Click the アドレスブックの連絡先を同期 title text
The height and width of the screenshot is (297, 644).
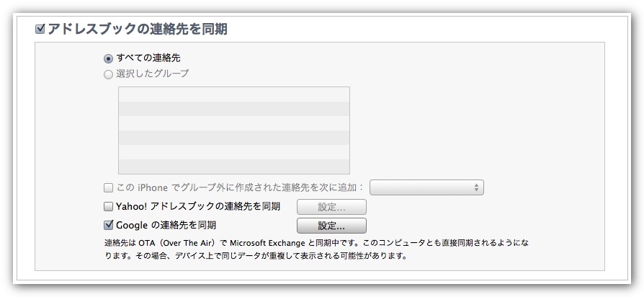(138, 30)
